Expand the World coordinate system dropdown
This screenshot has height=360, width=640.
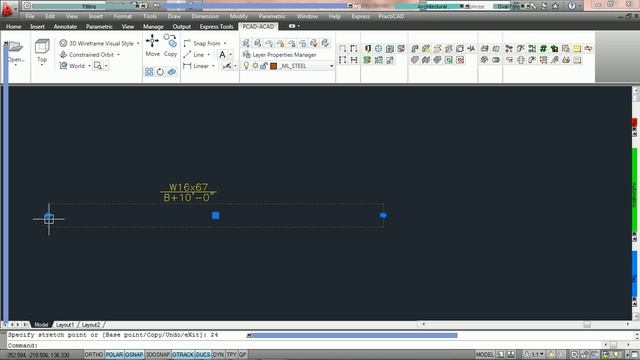click(89, 66)
